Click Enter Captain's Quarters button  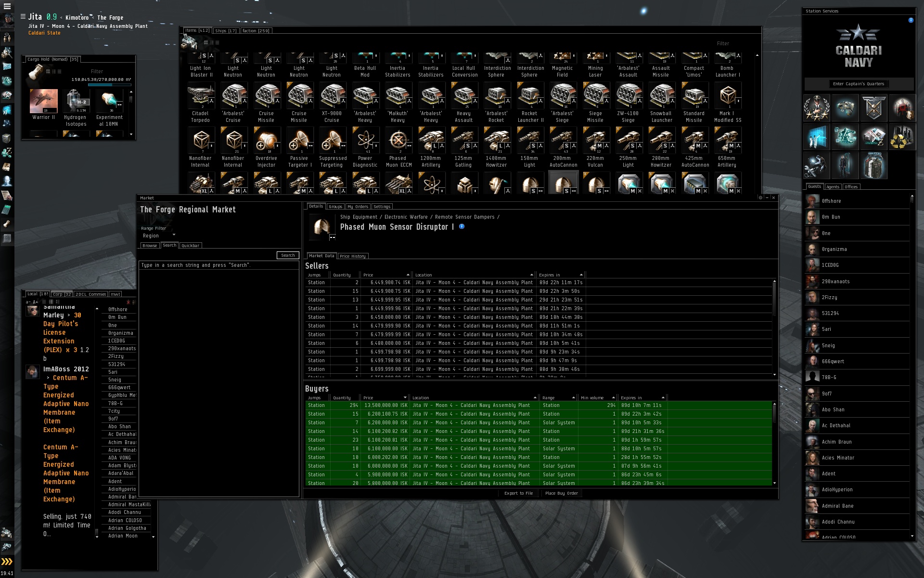[x=859, y=84]
